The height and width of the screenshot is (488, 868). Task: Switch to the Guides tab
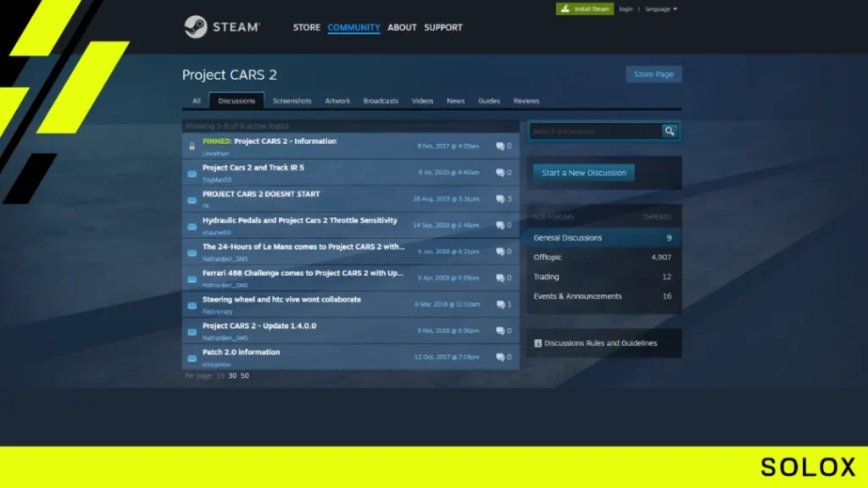coord(489,101)
